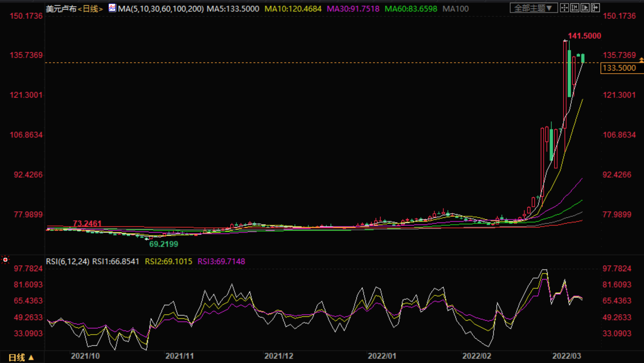The height and width of the screenshot is (363, 644).
Task: Open the 全部主题 dropdown
Action: [x=533, y=8]
